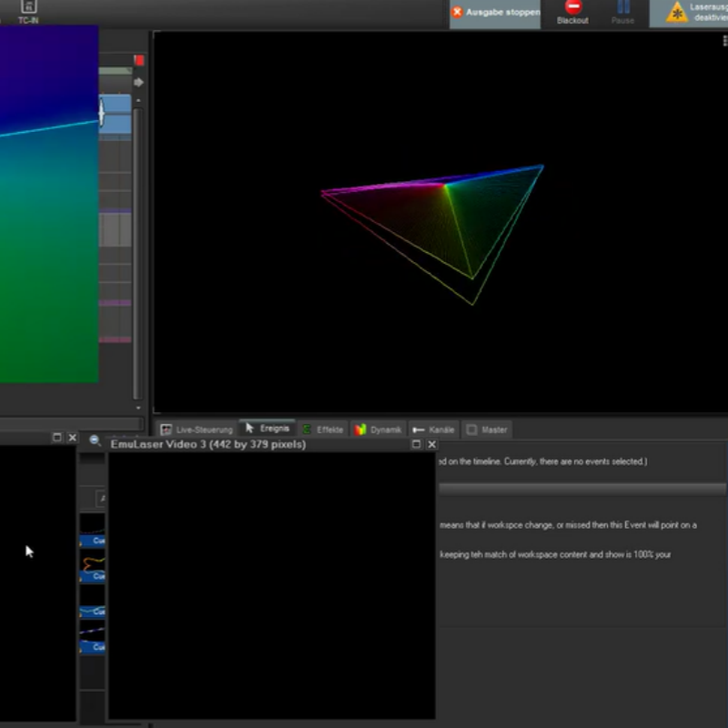Viewport: 728px width, 728px height.
Task: Click the gray arrow icon below the red marker
Action: point(138,82)
